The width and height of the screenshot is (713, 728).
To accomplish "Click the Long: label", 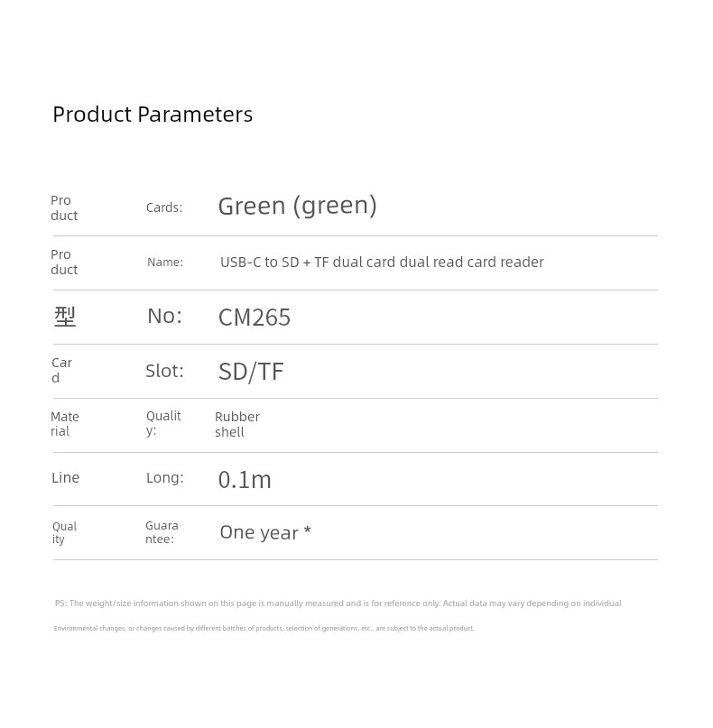I will [165, 478].
